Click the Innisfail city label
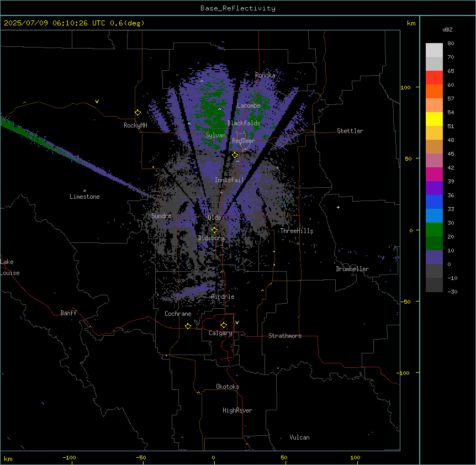The width and height of the screenshot is (476, 465). (229, 180)
